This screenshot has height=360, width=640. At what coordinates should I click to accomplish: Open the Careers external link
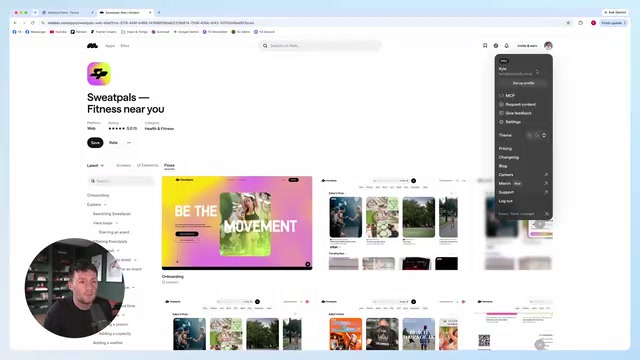[523, 175]
